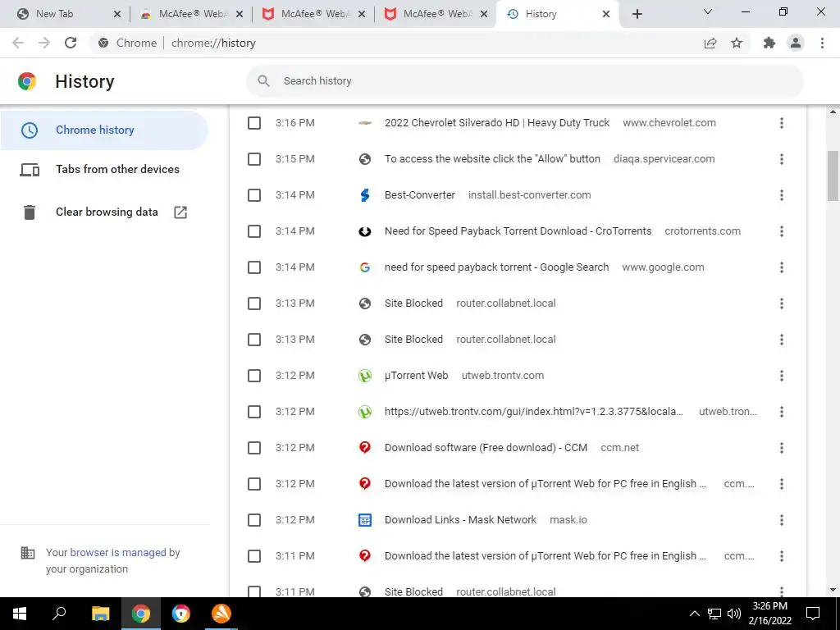The width and height of the screenshot is (840, 630).
Task: Open a new tab with plus button
Action: [637, 14]
